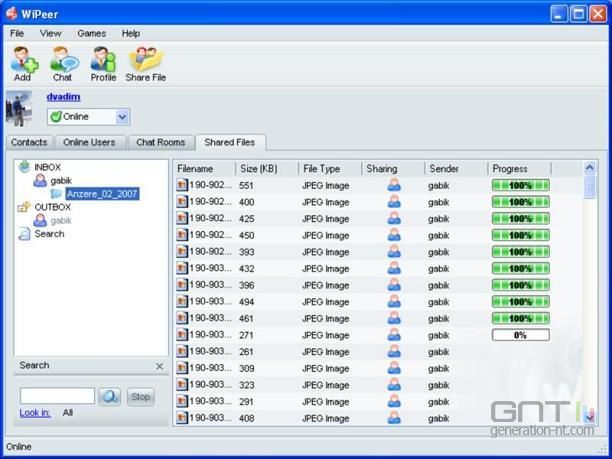This screenshot has height=459, width=612.
Task: Open the dvadim username link
Action: tap(63, 97)
